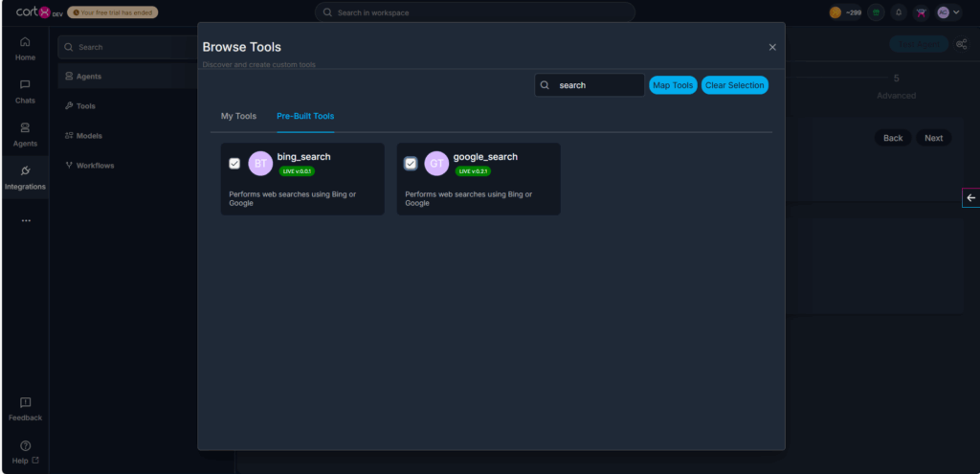Open the three-dot more menu in sidebar
The height and width of the screenshot is (474, 980).
26,221
